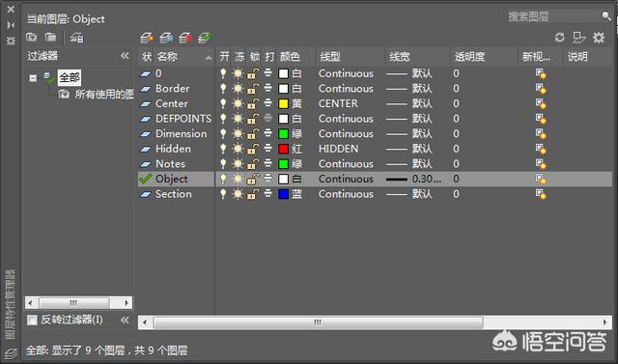This screenshot has height=364, width=618.
Task: Click New Layer Frozen in All Viewports icon
Action: pyautogui.click(x=166, y=38)
